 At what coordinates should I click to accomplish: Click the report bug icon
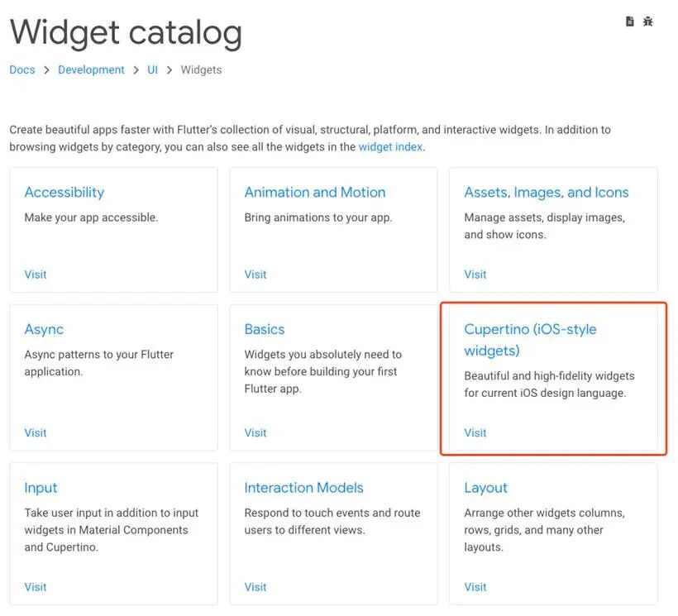coord(648,21)
